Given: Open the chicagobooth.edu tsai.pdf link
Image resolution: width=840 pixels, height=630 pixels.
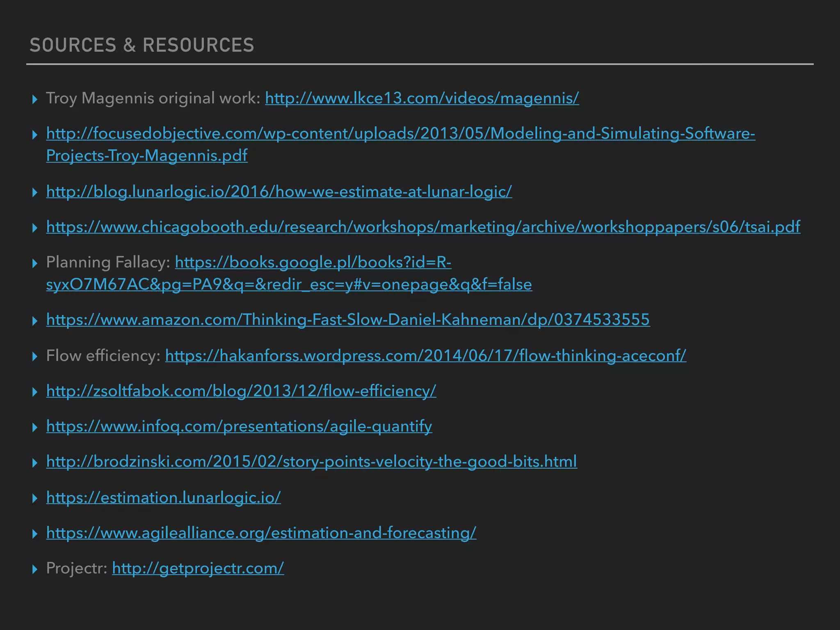Looking at the screenshot, I should pyautogui.click(x=423, y=227).
